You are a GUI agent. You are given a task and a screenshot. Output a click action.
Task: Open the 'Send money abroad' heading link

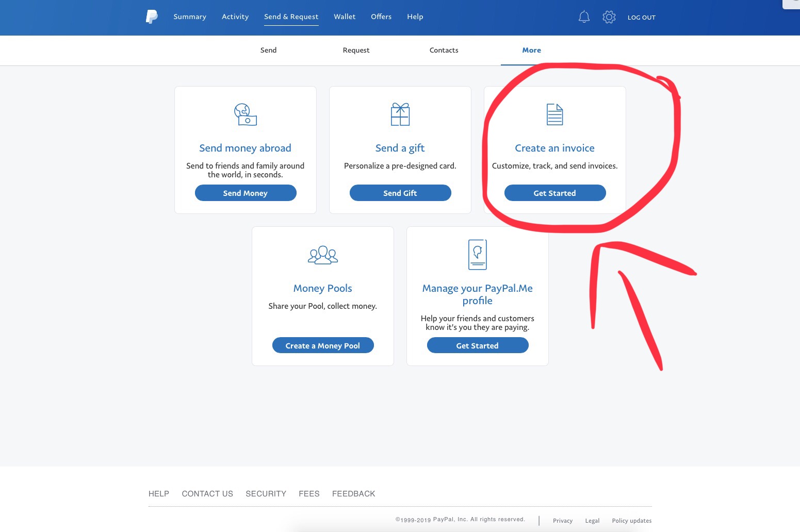pos(246,148)
